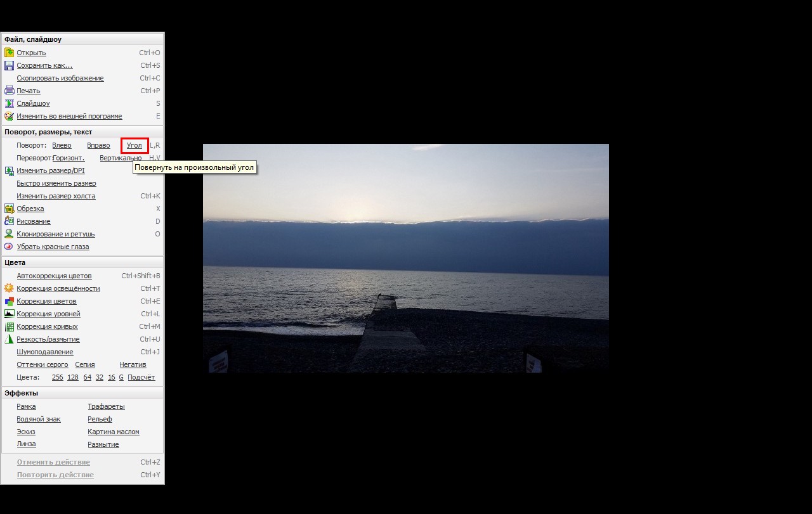Click the red eye removal icon

[x=9, y=247]
